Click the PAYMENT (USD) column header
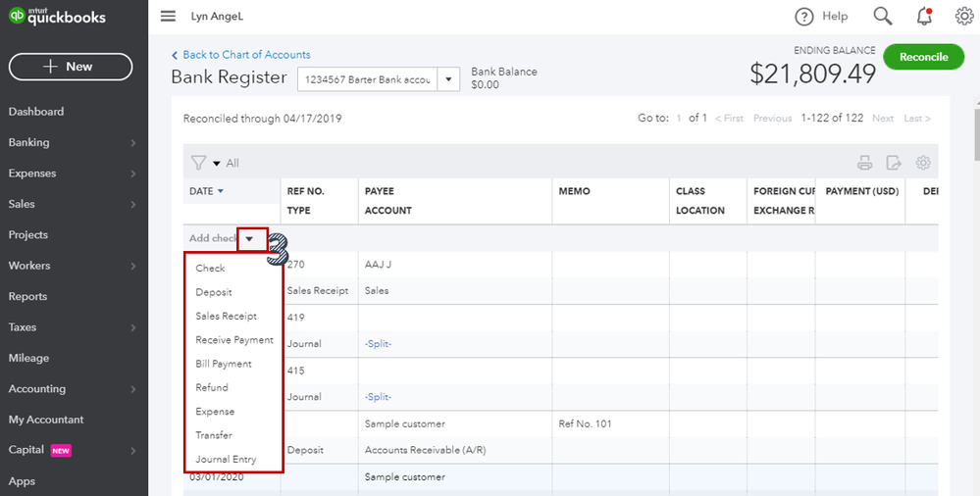The width and height of the screenshot is (980, 496). [862, 191]
